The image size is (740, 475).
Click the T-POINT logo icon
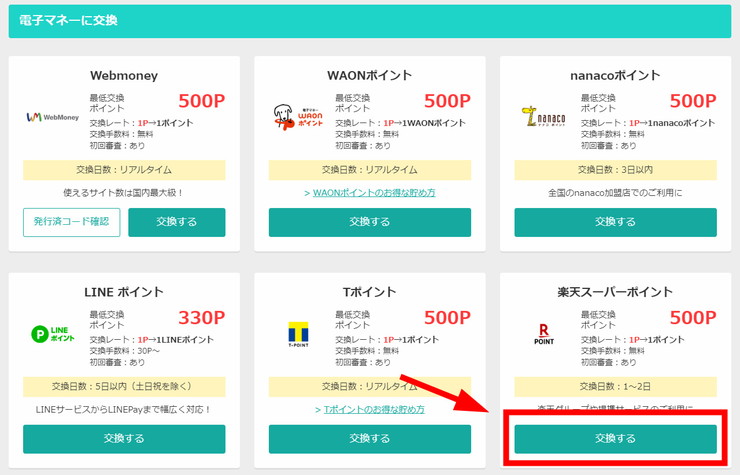pos(298,334)
